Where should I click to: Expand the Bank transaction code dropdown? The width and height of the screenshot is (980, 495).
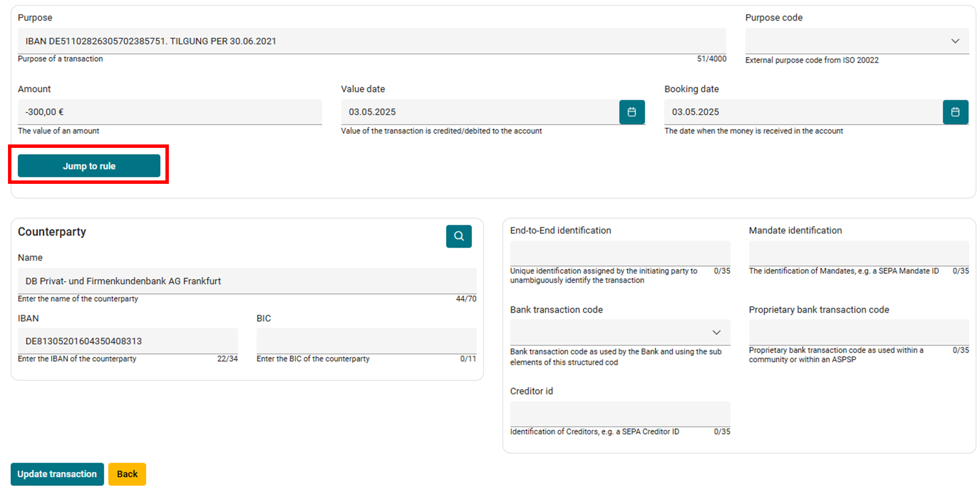click(x=619, y=332)
